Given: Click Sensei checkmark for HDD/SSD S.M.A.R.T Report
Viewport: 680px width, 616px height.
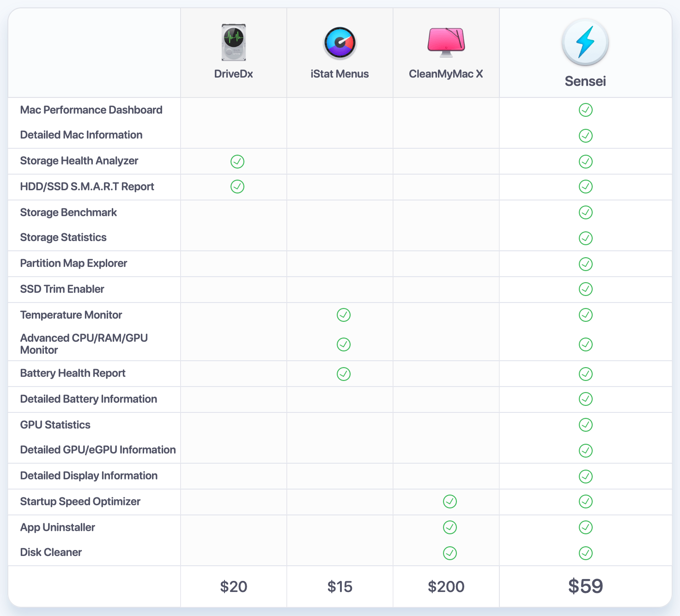Looking at the screenshot, I should pos(586,187).
